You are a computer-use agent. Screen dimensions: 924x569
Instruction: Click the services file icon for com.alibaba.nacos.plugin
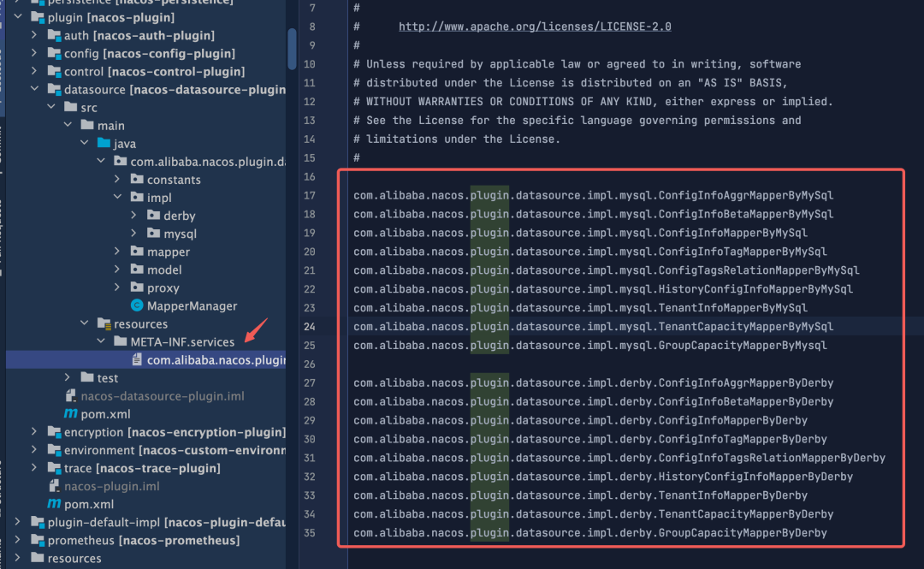point(136,360)
